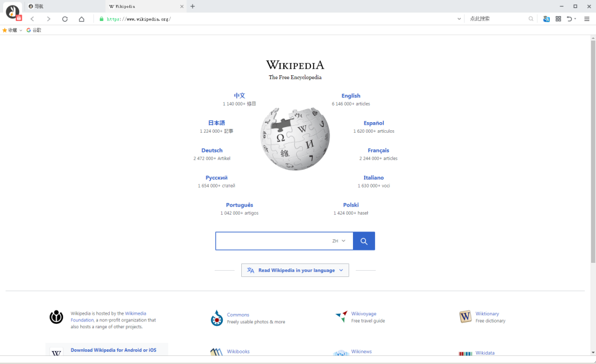Open a new tab with plus button
This screenshot has height=364, width=596.
(192, 6)
